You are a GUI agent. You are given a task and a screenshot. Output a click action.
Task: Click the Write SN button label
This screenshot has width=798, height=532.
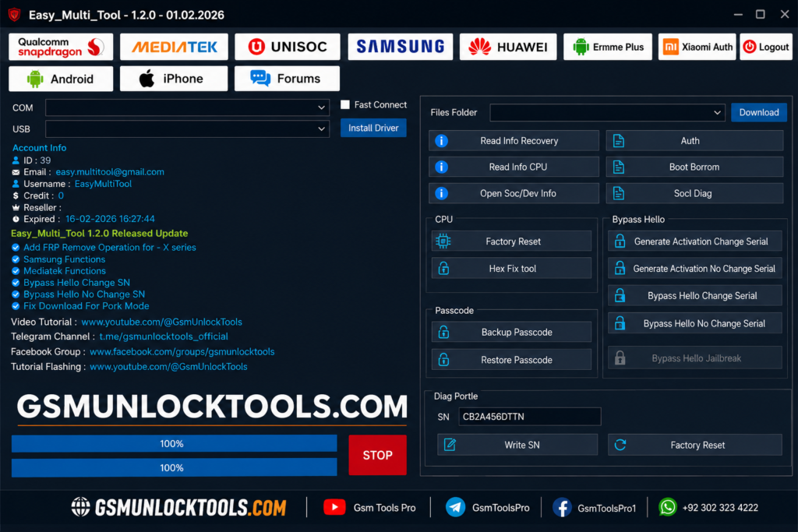522,445
